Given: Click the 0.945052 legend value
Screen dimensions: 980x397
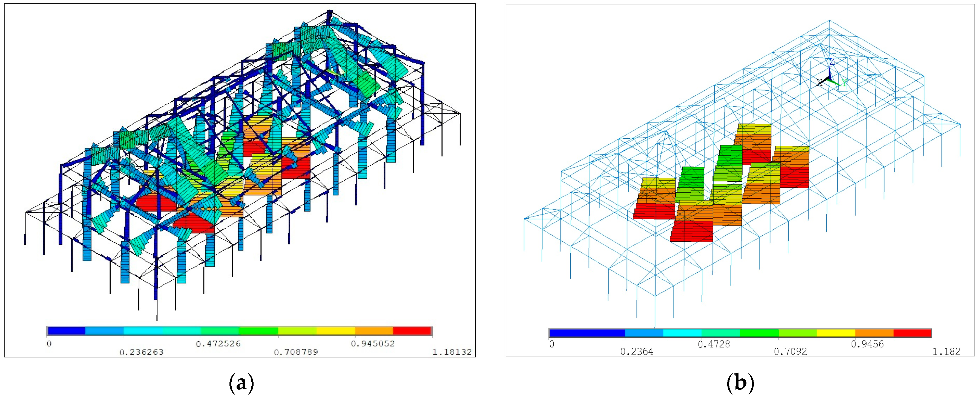Looking at the screenshot, I should point(373,344).
